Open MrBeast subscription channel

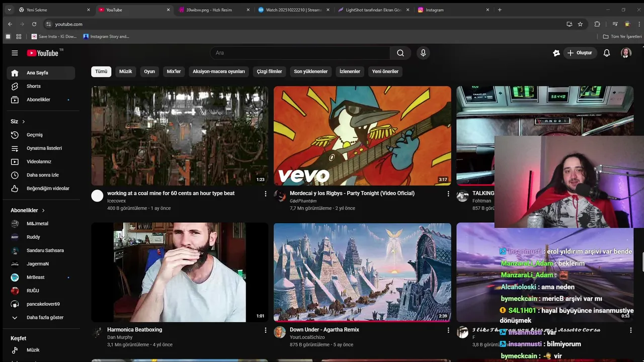(x=41, y=278)
